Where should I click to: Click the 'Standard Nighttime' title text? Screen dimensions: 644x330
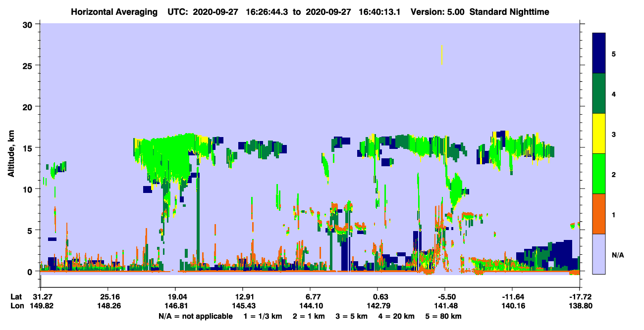point(509,11)
